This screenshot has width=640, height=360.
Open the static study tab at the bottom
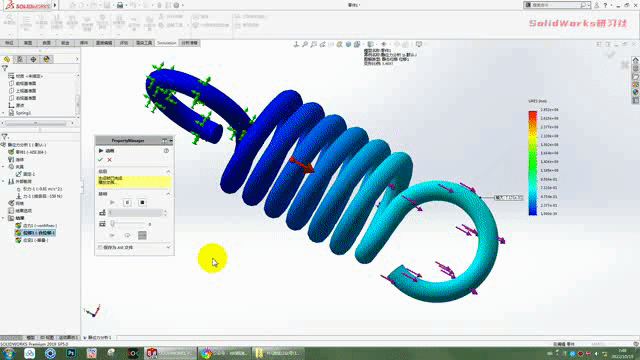pyautogui.click(x=98, y=338)
